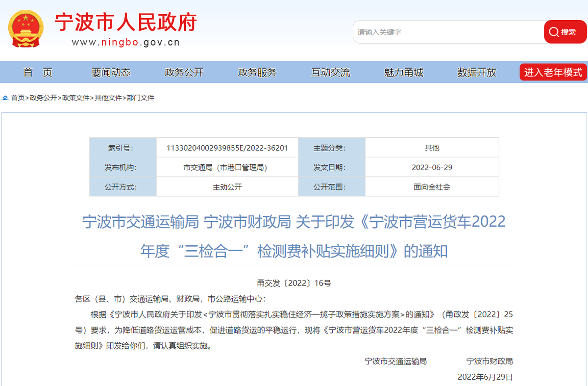Click the 政策文件 breadcrumb link
This screenshot has width=588, height=386.
click(x=75, y=98)
